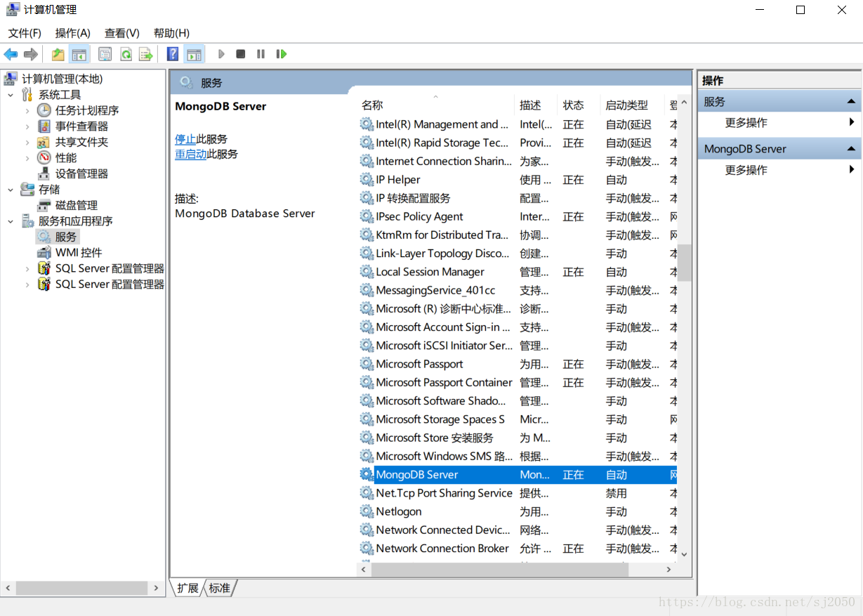This screenshot has width=863, height=616.
Task: Select 共享文件夹 in the tree
Action: point(82,142)
